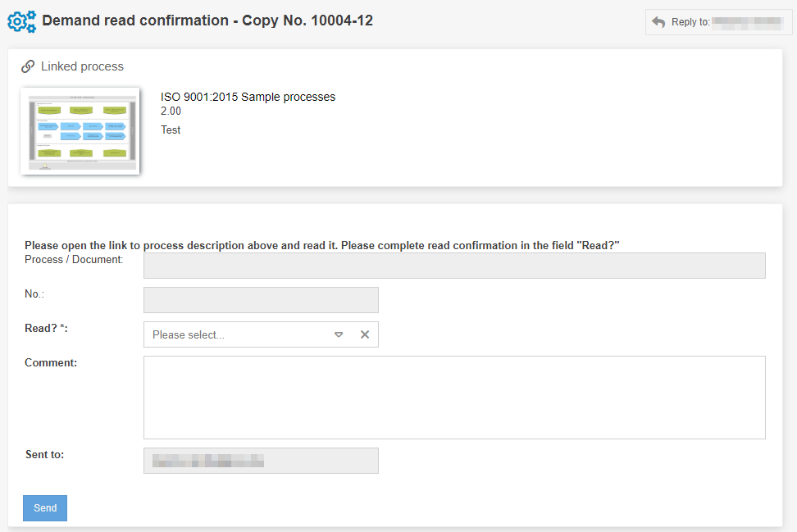Click the Linked process section heading
Viewport: 797px width, 532px height.
tap(82, 66)
